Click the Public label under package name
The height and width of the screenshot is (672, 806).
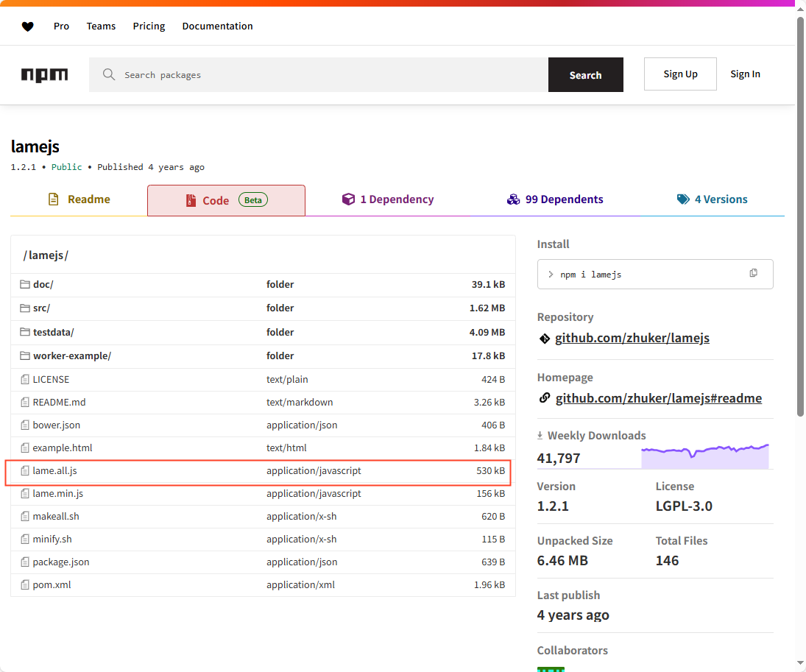pos(66,167)
